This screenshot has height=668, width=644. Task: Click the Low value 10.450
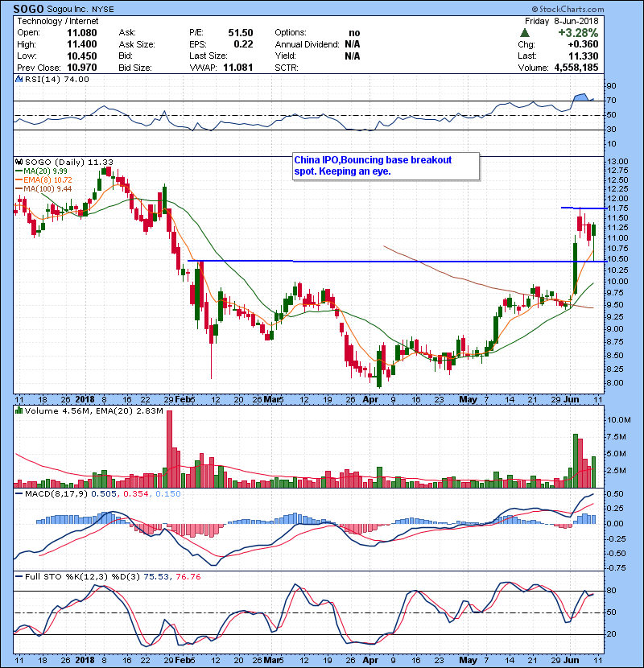click(x=82, y=56)
